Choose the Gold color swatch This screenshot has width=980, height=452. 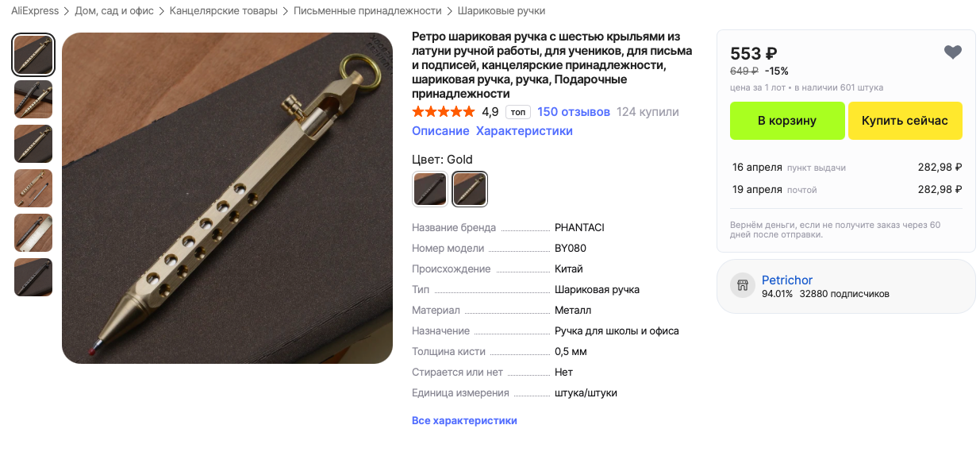(x=470, y=189)
